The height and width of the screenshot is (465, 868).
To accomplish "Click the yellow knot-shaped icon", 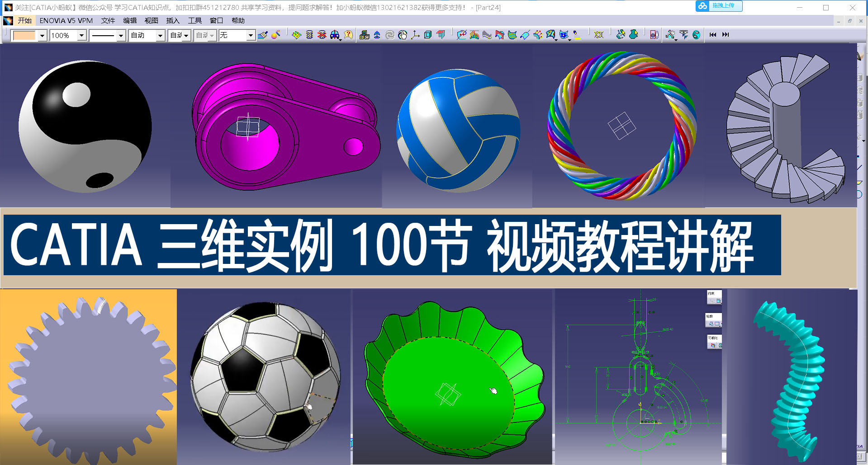I will (599, 35).
